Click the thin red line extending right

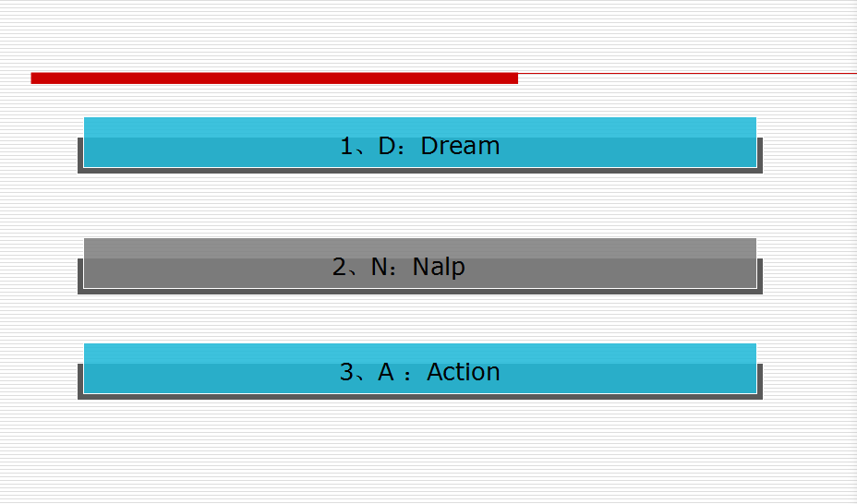tap(688, 73)
